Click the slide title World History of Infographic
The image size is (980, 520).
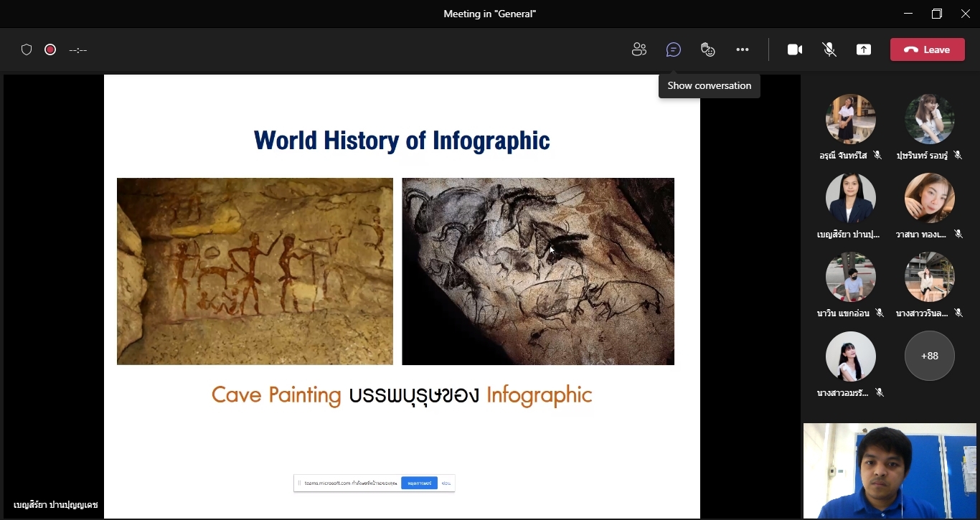[402, 141]
